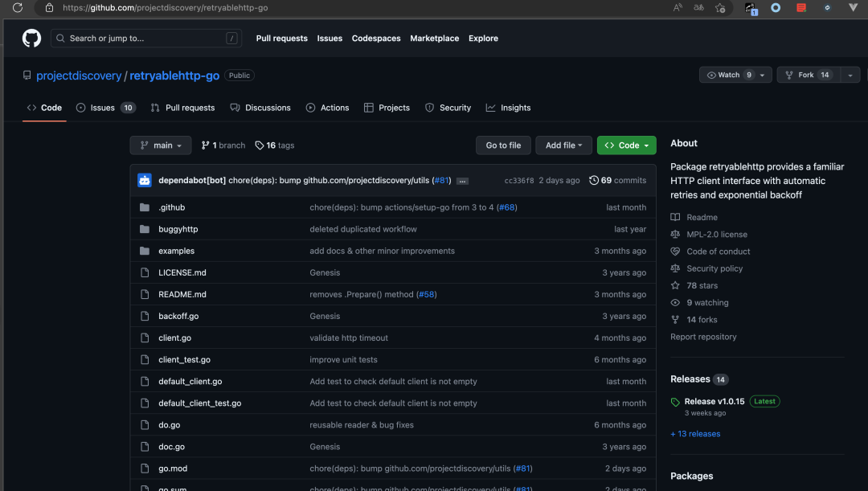Open the go.mod file
Image resolution: width=868 pixels, height=491 pixels.
point(173,468)
